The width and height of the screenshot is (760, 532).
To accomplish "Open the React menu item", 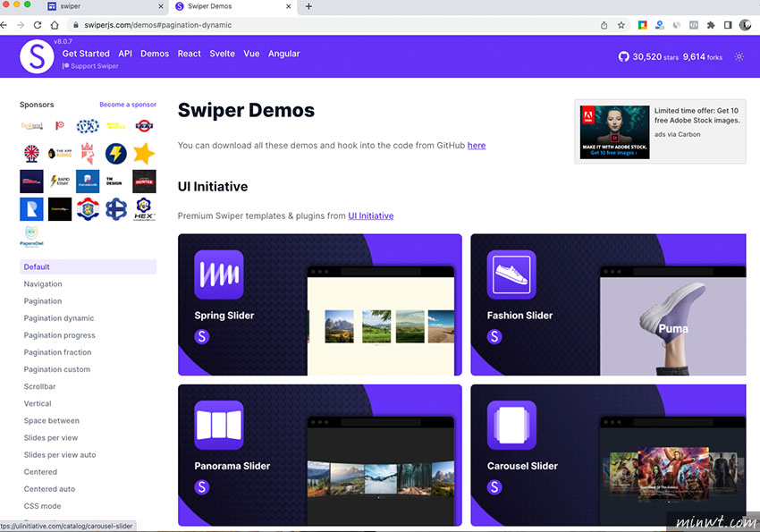I will (189, 54).
